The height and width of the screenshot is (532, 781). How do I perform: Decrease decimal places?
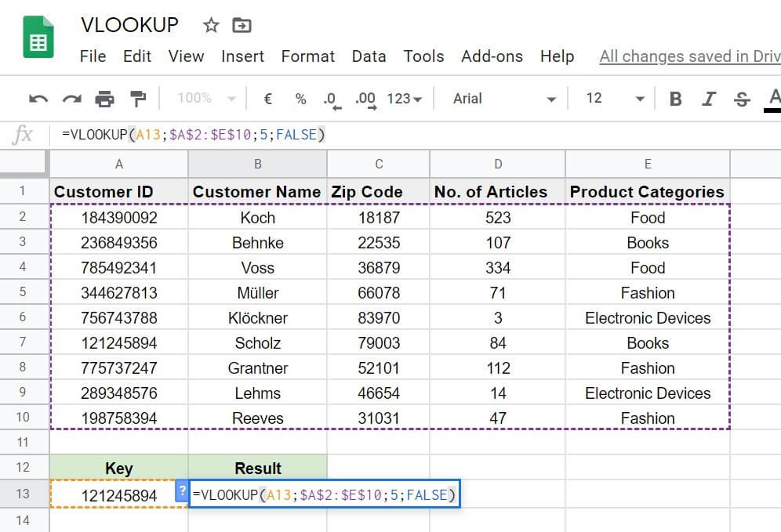tap(331, 98)
